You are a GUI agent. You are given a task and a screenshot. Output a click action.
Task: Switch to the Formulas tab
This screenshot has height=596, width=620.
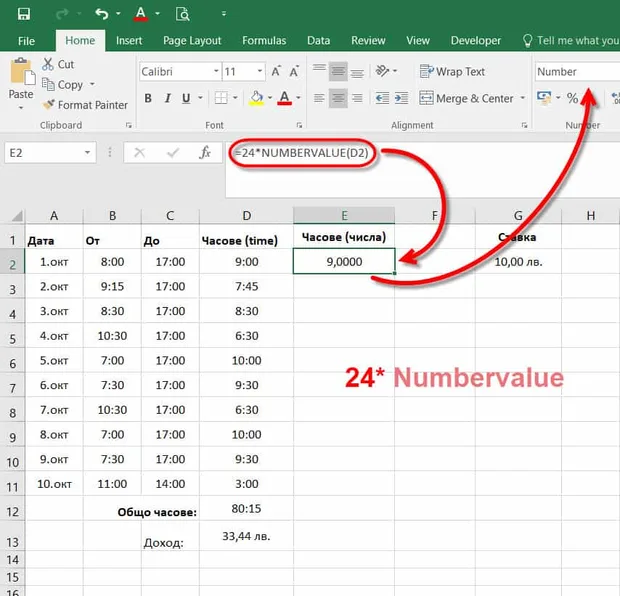[x=264, y=41]
